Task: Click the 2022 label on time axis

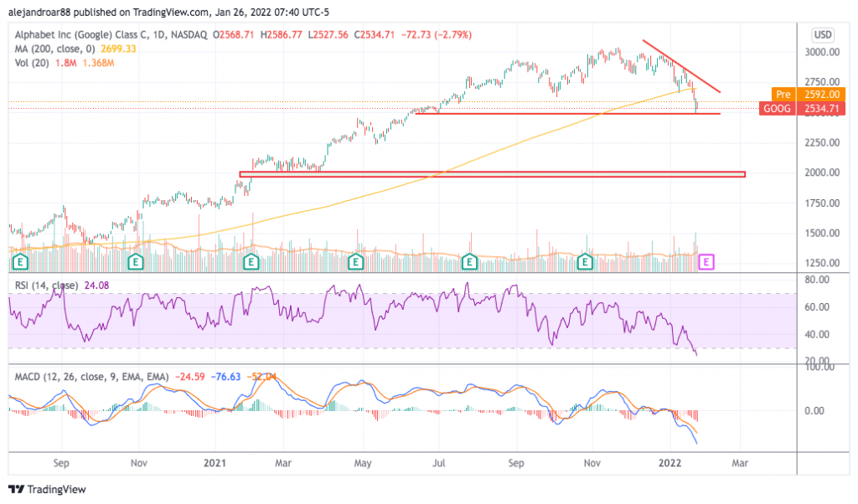Action: pyautogui.click(x=669, y=463)
